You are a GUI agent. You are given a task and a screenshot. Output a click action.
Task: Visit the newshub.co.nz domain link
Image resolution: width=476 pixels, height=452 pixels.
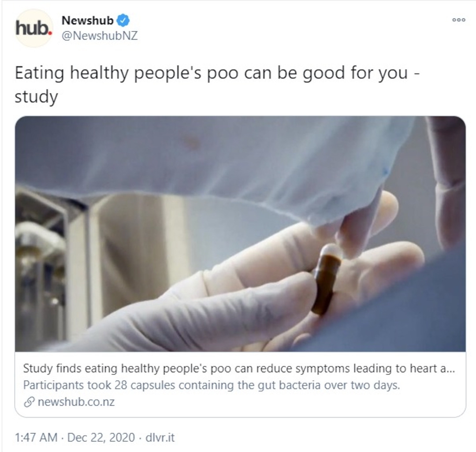(76, 402)
